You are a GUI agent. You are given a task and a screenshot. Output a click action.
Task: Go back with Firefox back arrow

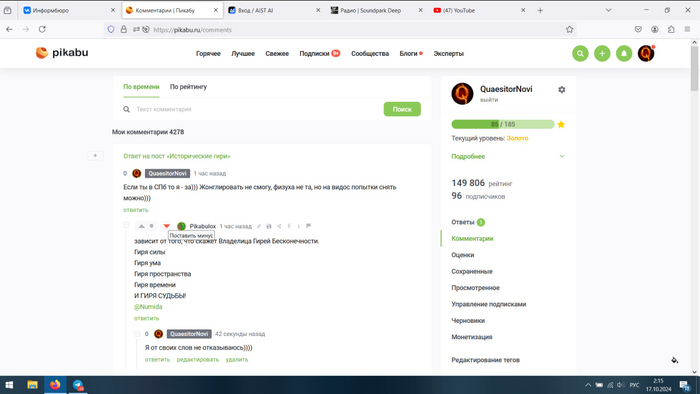point(9,29)
